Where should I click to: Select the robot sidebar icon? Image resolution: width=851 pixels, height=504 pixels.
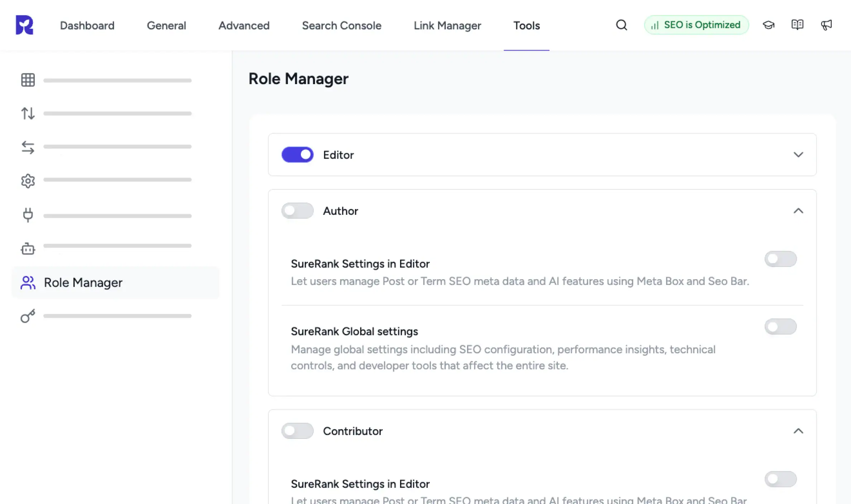click(x=28, y=248)
